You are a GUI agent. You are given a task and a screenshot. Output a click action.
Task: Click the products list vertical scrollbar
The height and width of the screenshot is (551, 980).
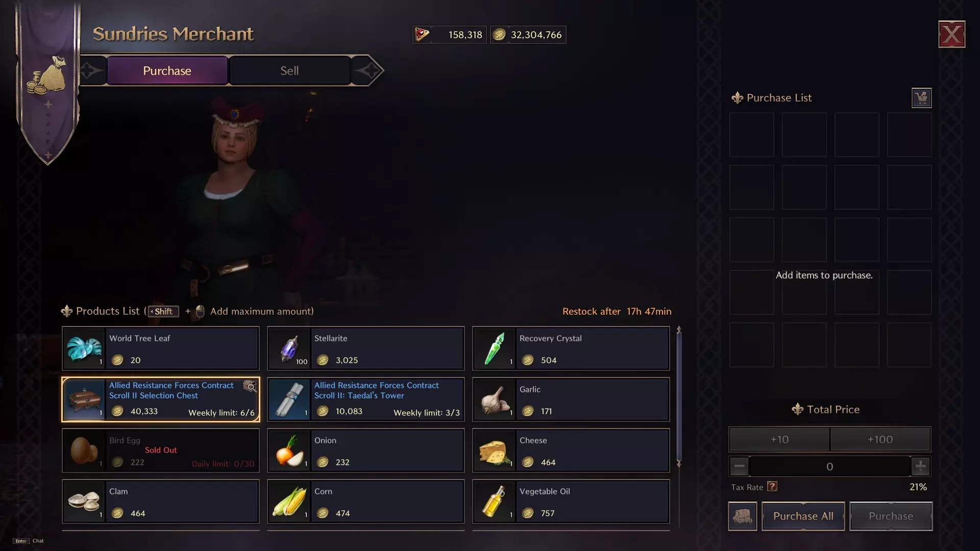[x=679, y=397]
